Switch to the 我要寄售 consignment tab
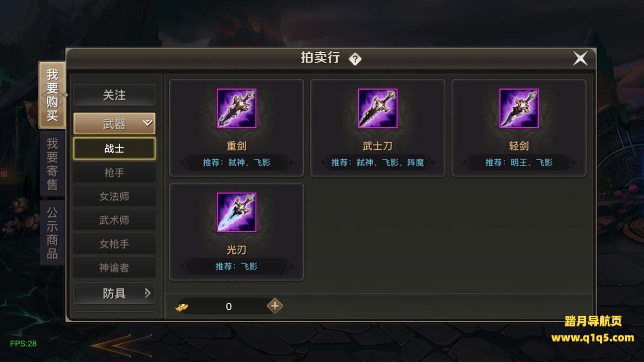The image size is (644, 362). click(x=52, y=164)
